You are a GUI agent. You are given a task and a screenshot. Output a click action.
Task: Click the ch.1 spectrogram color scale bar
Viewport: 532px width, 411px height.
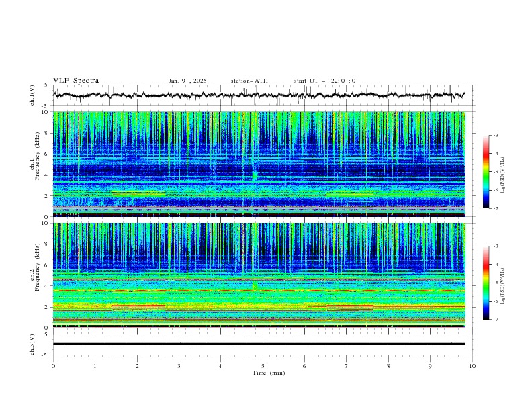[x=486, y=172]
